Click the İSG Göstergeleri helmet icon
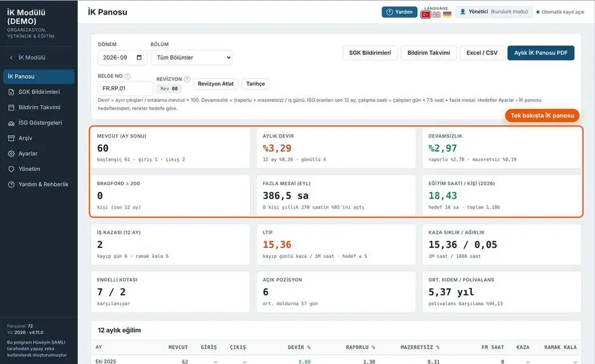This screenshot has height=364, width=595. [x=11, y=123]
